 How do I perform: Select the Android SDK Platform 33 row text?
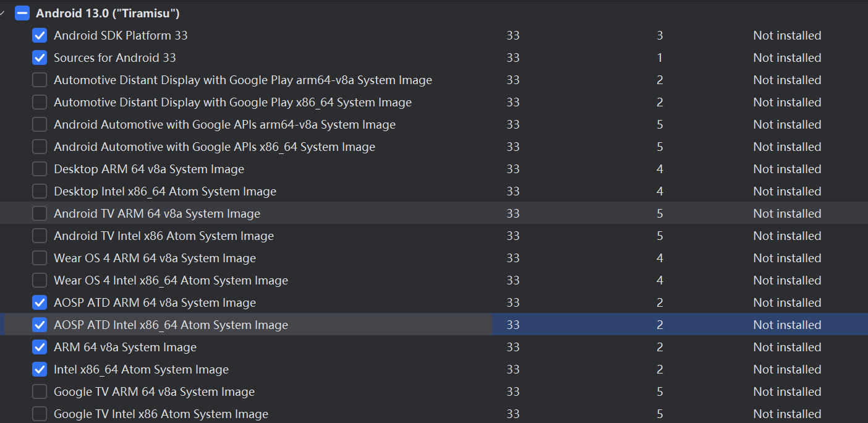121,35
